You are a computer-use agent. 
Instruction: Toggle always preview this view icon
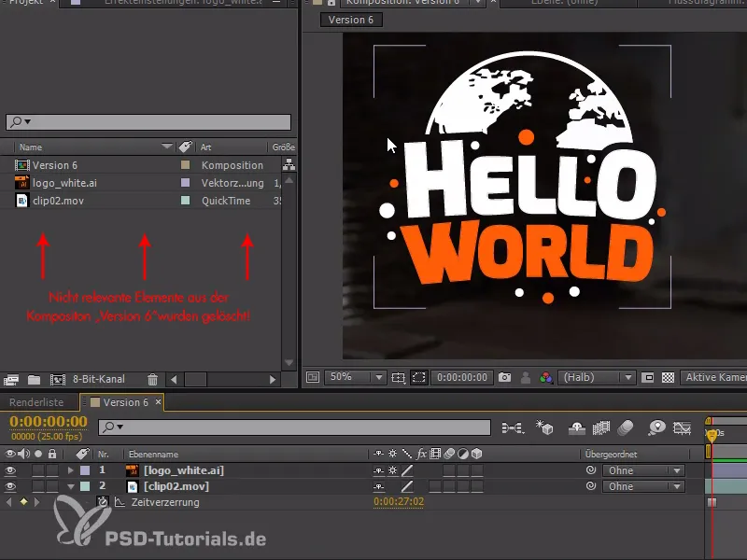point(313,377)
